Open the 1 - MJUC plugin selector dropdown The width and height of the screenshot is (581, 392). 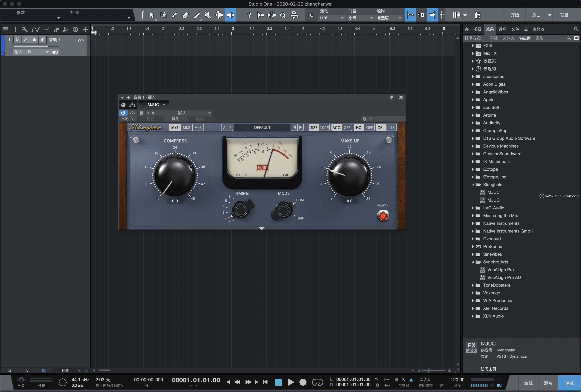click(x=153, y=105)
